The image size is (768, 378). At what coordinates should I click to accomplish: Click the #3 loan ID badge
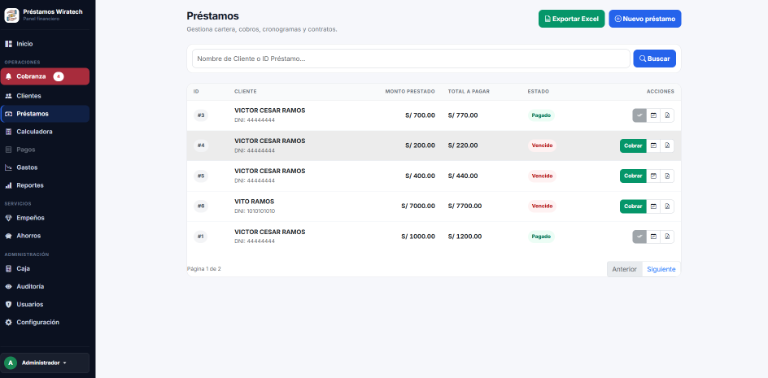point(201,116)
